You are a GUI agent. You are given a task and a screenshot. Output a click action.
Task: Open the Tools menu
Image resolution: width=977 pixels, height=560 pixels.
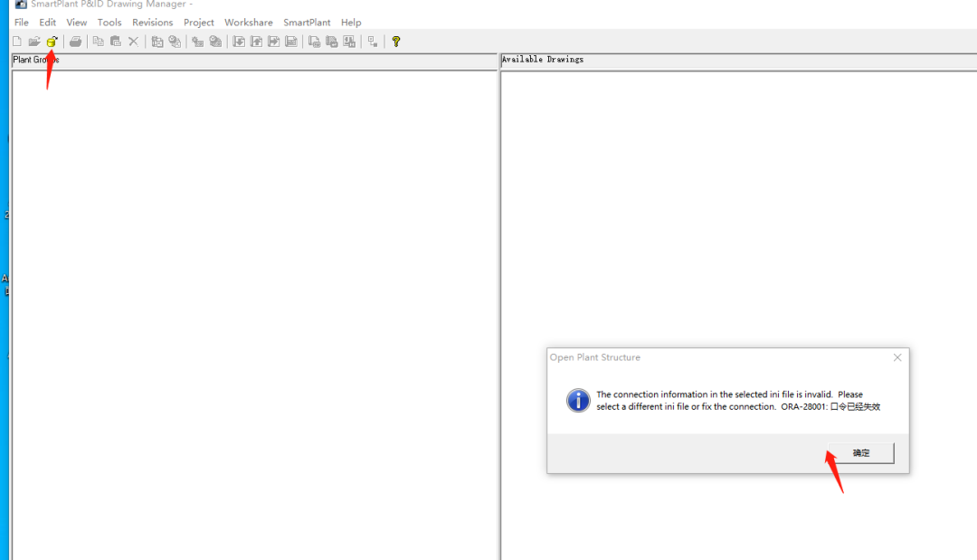[109, 23]
